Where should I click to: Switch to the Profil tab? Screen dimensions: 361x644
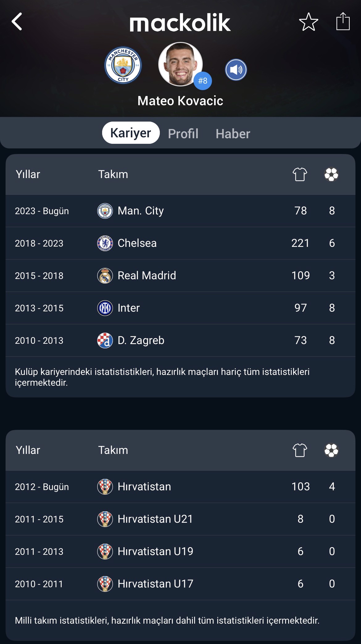point(183,134)
